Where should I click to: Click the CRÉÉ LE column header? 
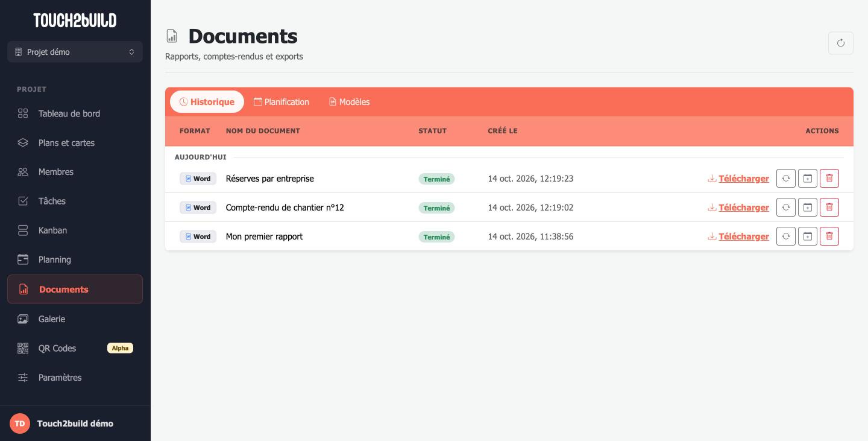click(x=503, y=131)
